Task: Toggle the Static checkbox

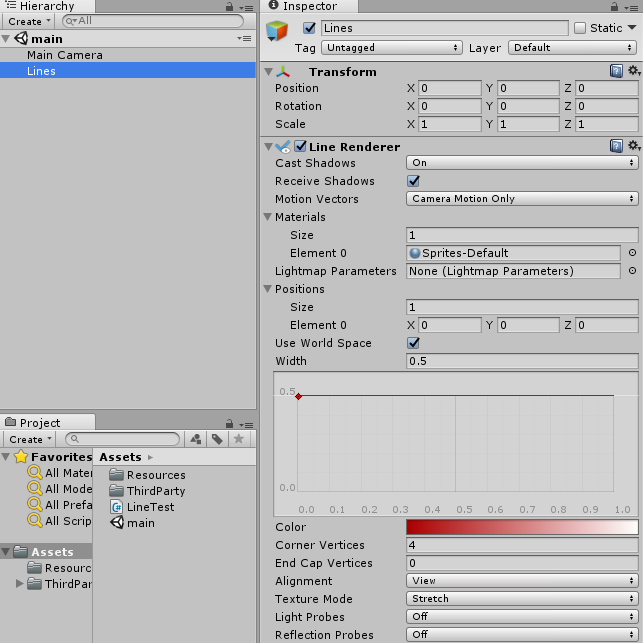Action: pyautogui.click(x=580, y=28)
